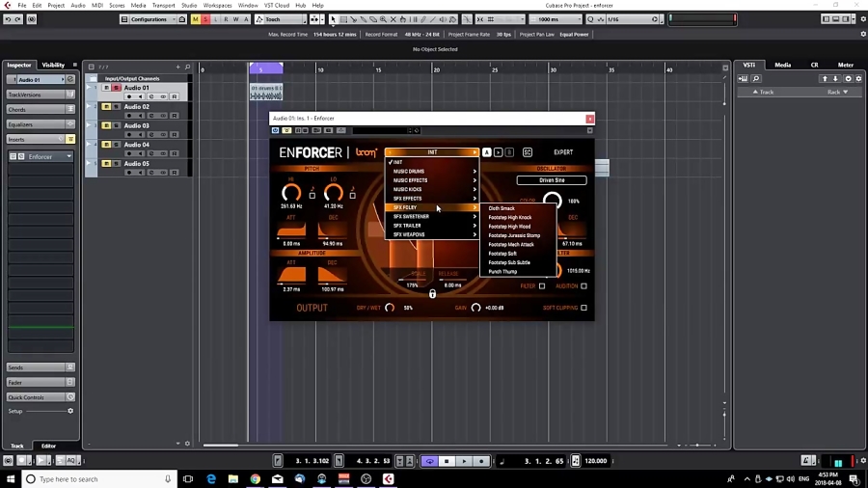The image size is (868, 488).
Task: Enable the Audition checkbox
Action: coord(583,285)
